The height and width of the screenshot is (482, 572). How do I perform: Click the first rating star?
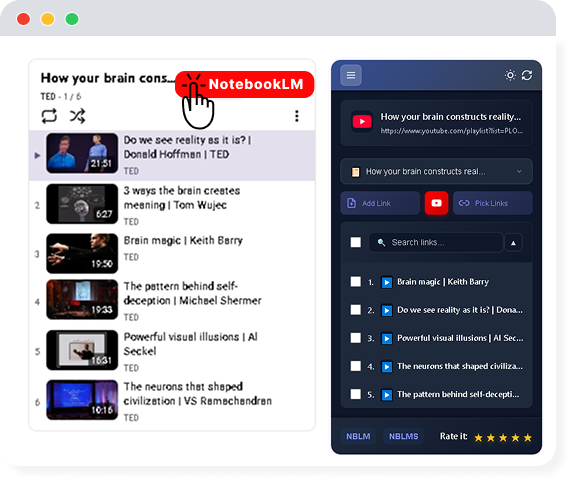click(478, 437)
